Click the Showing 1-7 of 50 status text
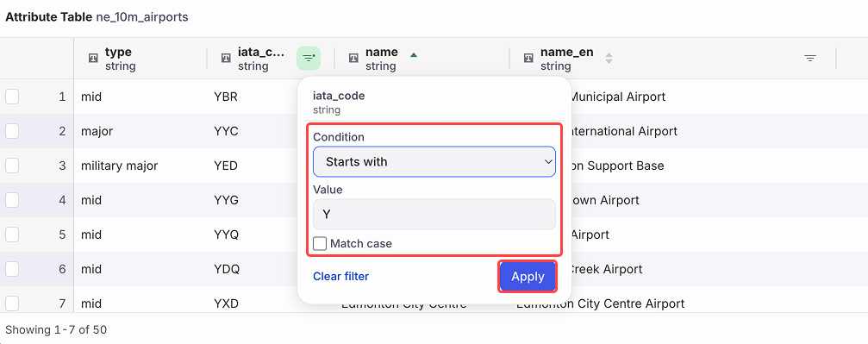Screen dimensions: 868x344 tap(56, 330)
